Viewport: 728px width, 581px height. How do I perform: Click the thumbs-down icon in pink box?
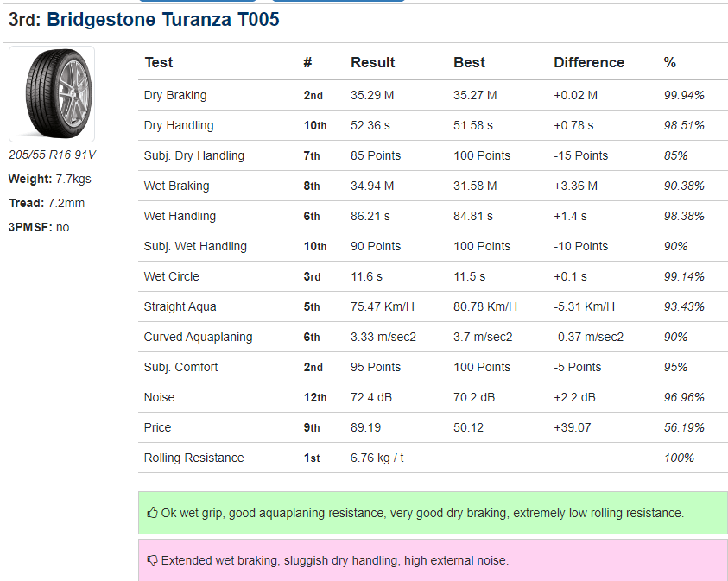pyautogui.click(x=153, y=561)
